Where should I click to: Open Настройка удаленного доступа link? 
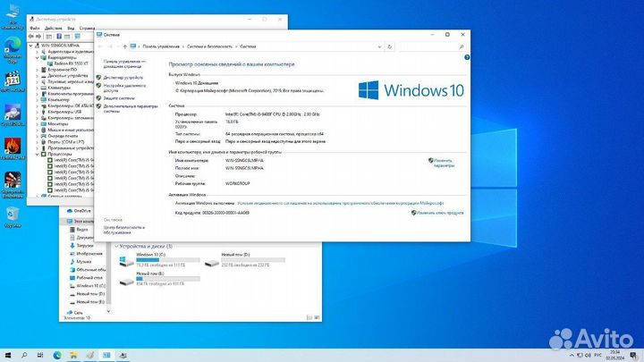[124, 88]
